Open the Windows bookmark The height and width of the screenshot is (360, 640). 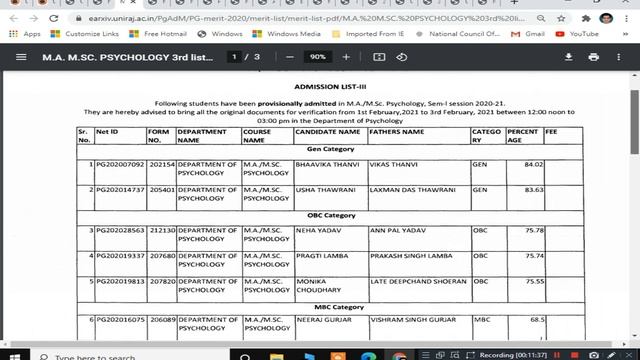click(220, 34)
